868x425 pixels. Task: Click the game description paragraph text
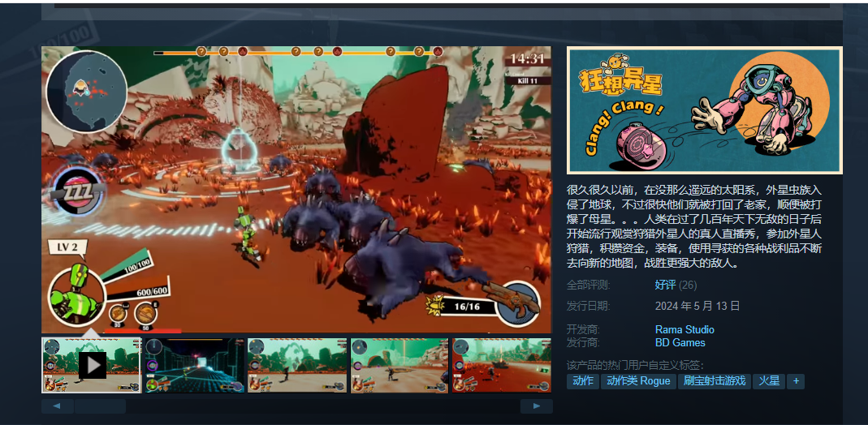[694, 226]
